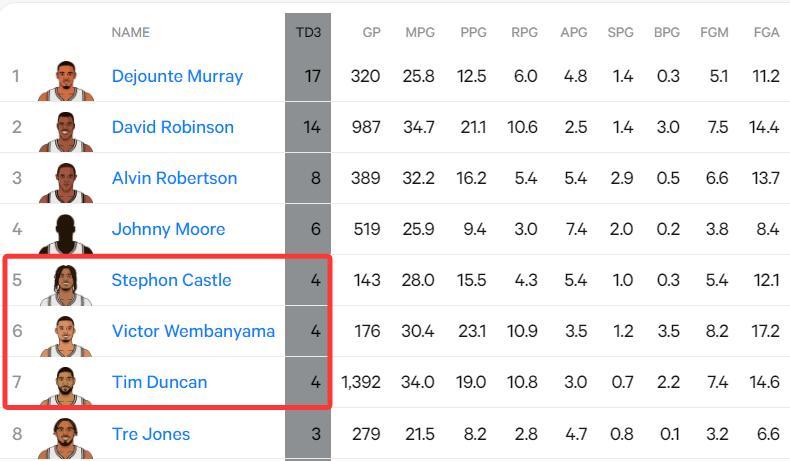This screenshot has width=790, height=461.
Task: Click Dejounte Murray's headshot thumbnail
Action: (66, 80)
